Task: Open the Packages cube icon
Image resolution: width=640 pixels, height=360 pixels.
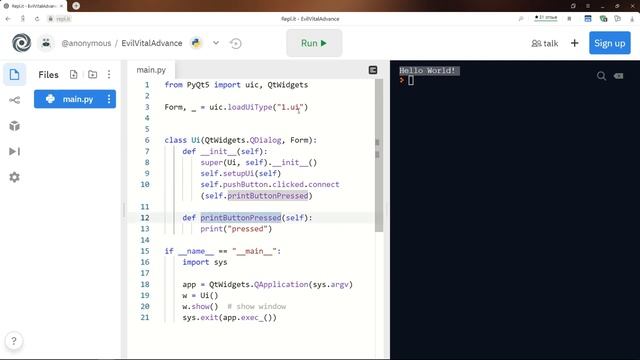Action: tap(14, 126)
